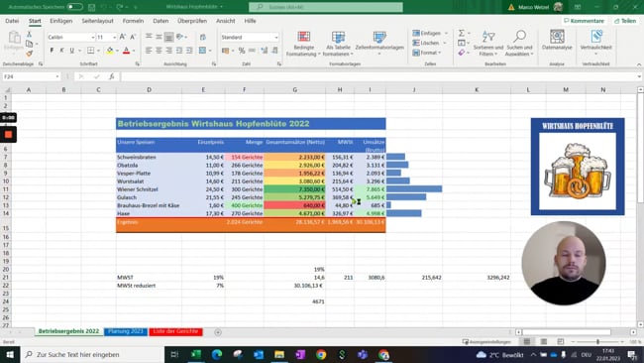Align text to the top
This screenshot has height=363, width=644.
[x=149, y=37]
